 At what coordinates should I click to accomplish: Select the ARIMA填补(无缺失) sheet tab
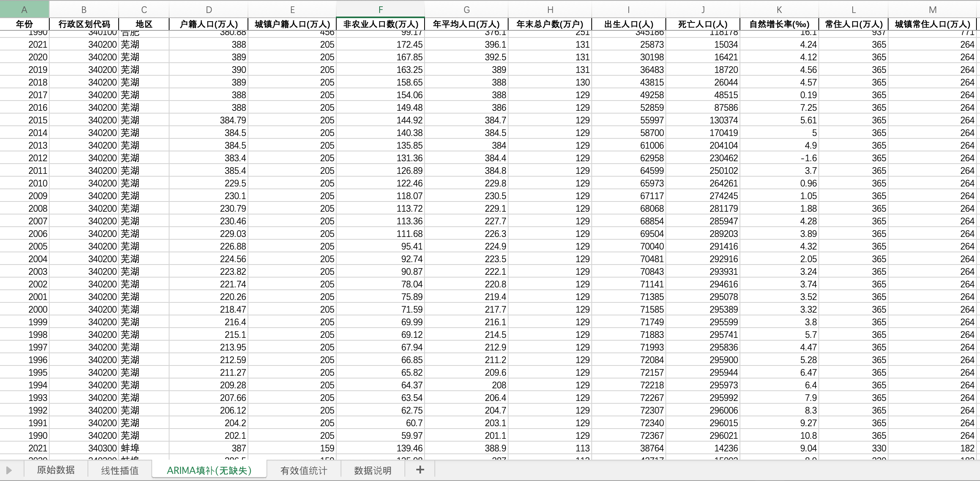coord(209,470)
